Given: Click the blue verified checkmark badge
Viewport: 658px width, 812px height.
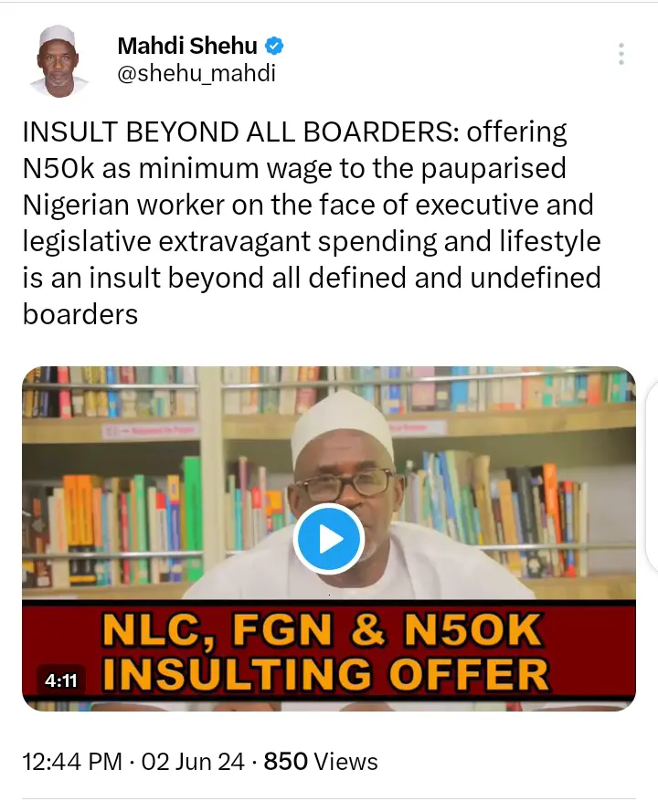Looking at the screenshot, I should (x=274, y=46).
